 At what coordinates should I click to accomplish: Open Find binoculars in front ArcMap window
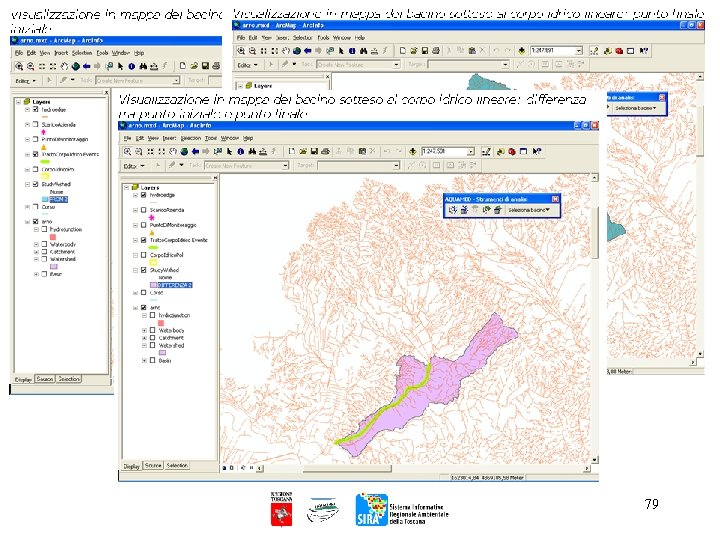coord(252,151)
